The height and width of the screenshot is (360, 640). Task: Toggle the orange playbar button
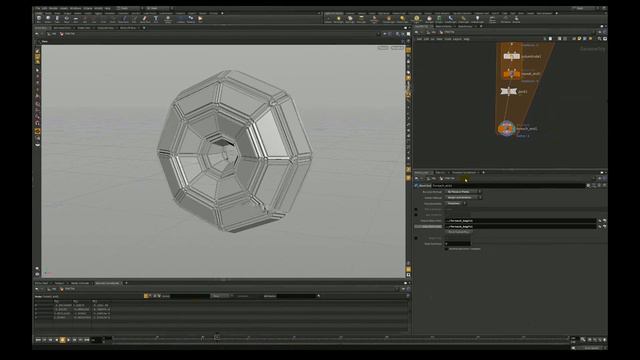tap(62, 339)
